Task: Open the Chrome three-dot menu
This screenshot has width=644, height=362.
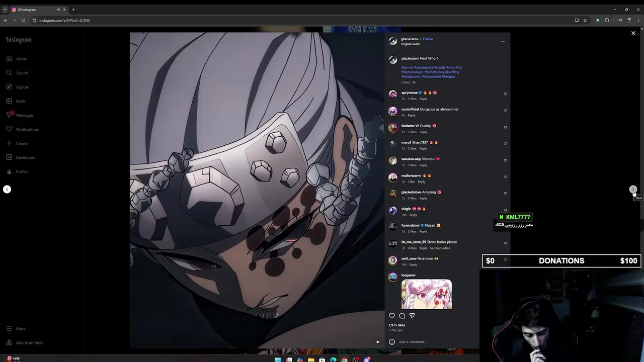Action: (638, 20)
